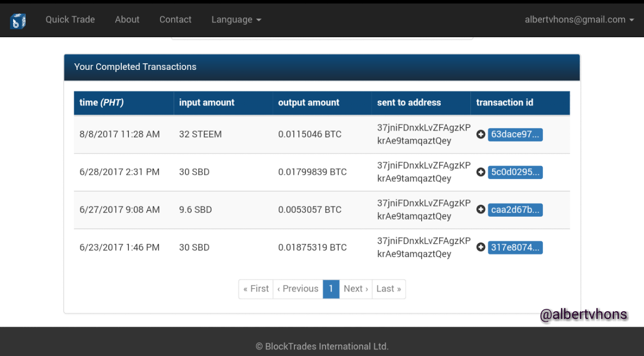
Task: Click the 6/28/2017 2:31 PM time cell
Action: [120, 172]
